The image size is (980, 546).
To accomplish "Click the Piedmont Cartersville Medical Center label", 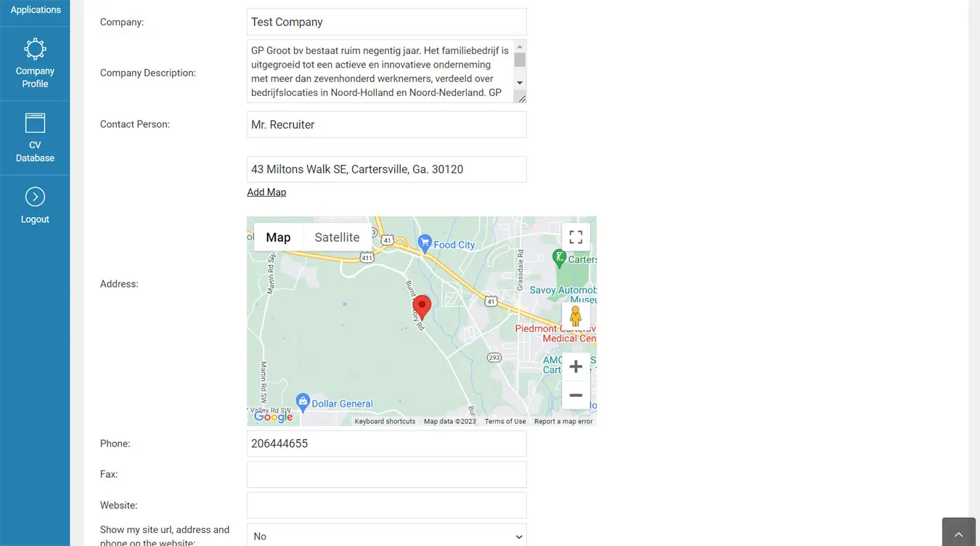I will (556, 333).
